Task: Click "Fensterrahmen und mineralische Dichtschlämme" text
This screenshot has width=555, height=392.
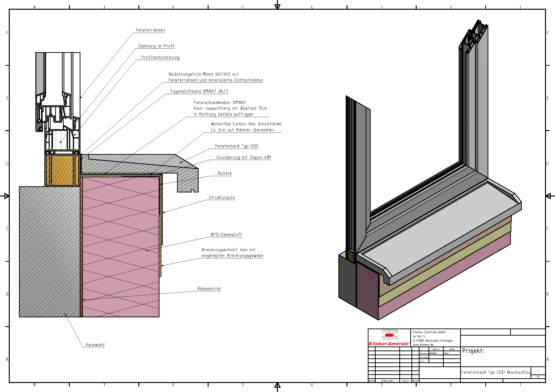Action: pyautogui.click(x=215, y=80)
